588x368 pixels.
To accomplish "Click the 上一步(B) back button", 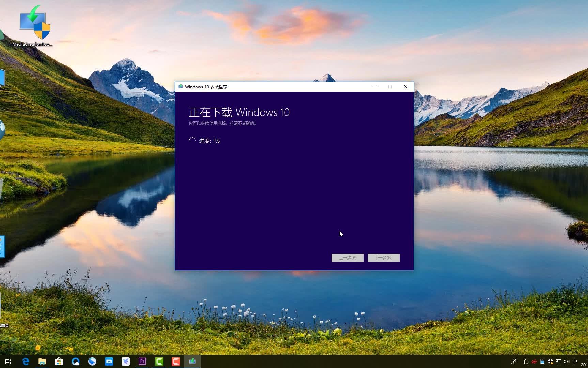I will [x=348, y=258].
